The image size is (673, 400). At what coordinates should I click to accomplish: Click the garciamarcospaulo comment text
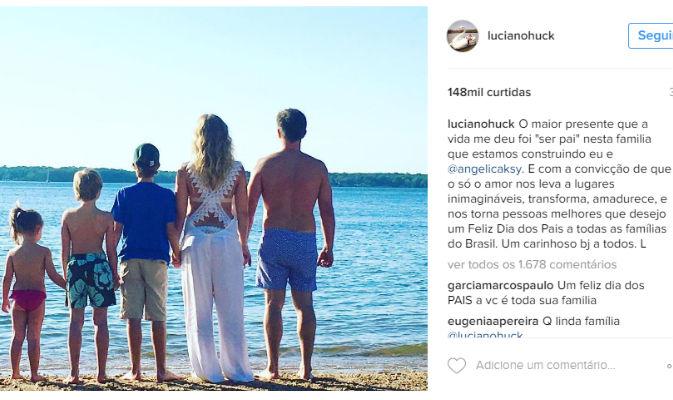pos(546,293)
